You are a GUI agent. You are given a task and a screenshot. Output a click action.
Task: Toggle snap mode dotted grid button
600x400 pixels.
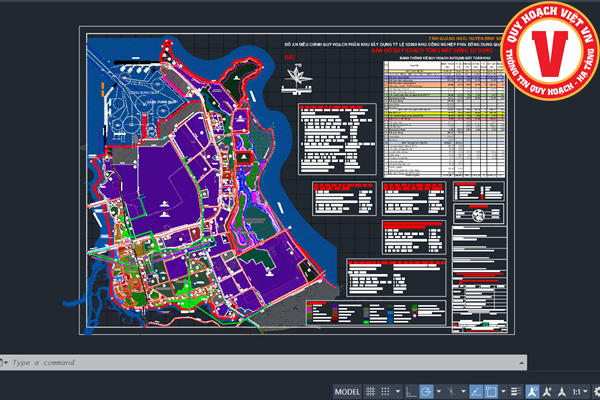coord(386,391)
